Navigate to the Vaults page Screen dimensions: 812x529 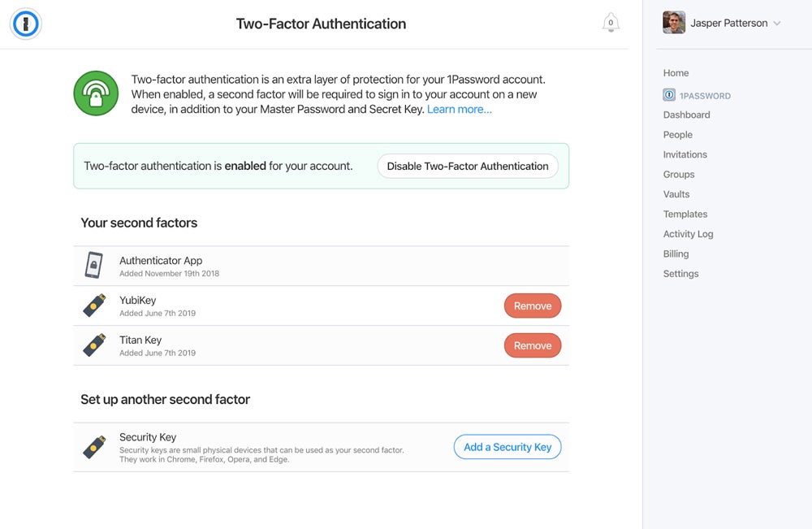tap(676, 194)
